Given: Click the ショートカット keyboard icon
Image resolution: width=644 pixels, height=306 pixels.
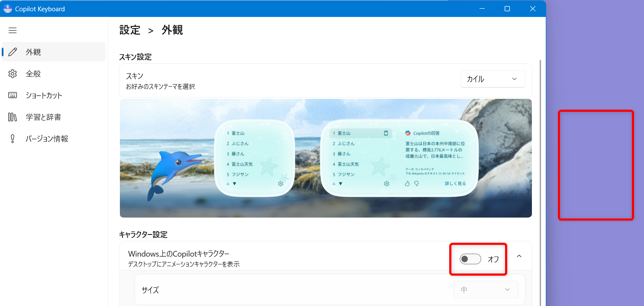Looking at the screenshot, I should 13,95.
